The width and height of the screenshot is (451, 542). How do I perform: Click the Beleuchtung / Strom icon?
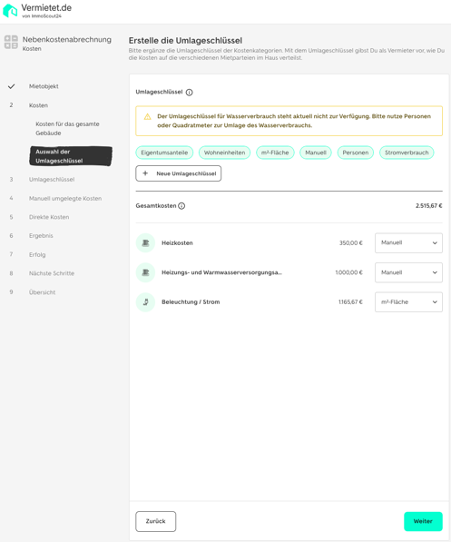[145, 302]
